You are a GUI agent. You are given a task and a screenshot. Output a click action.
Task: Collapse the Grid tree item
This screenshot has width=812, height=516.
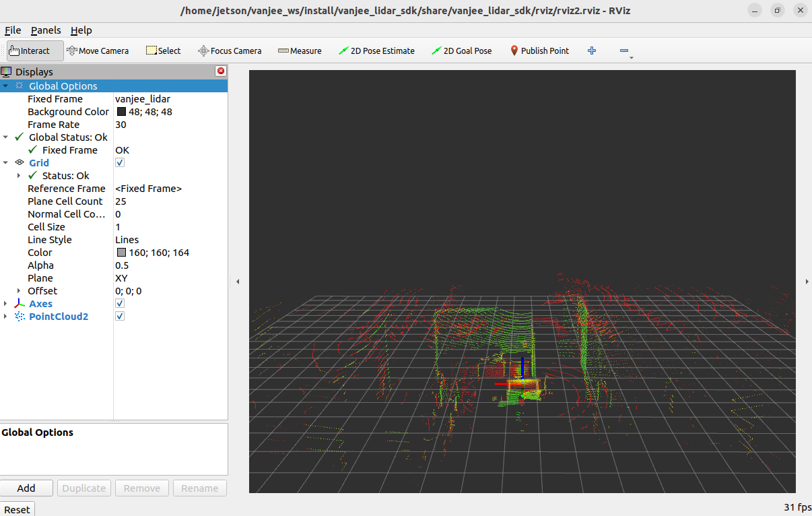tap(5, 162)
